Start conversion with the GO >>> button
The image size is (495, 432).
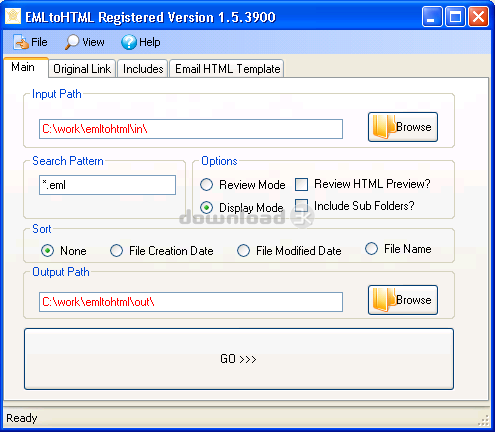[239, 359]
